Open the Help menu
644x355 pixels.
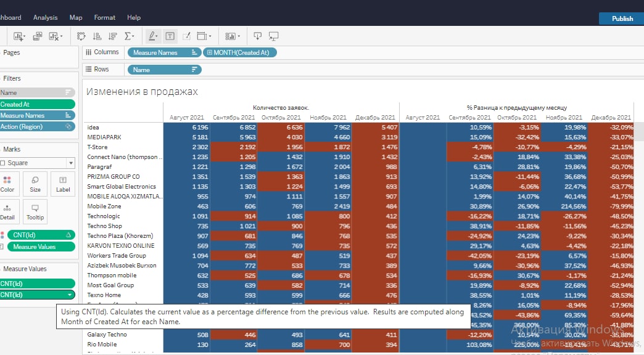coord(133,18)
